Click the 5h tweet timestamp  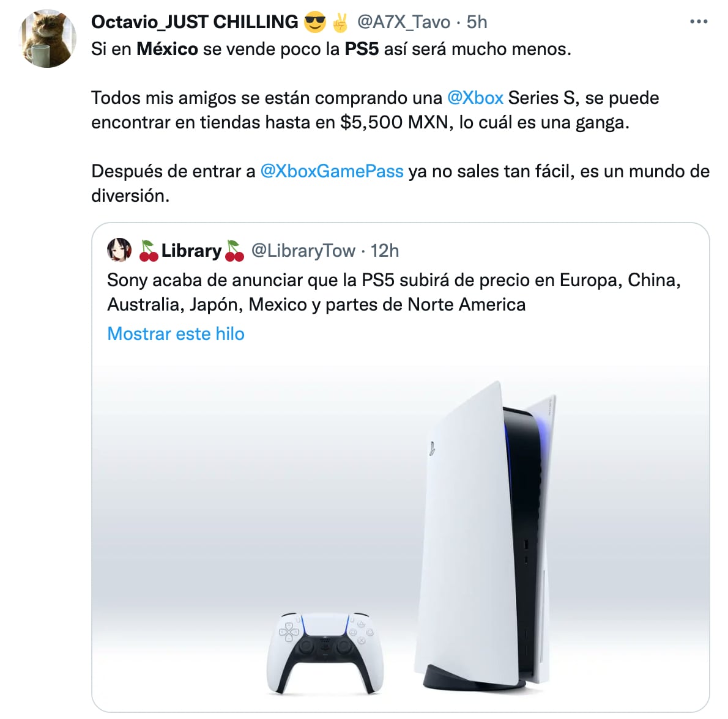[477, 22]
